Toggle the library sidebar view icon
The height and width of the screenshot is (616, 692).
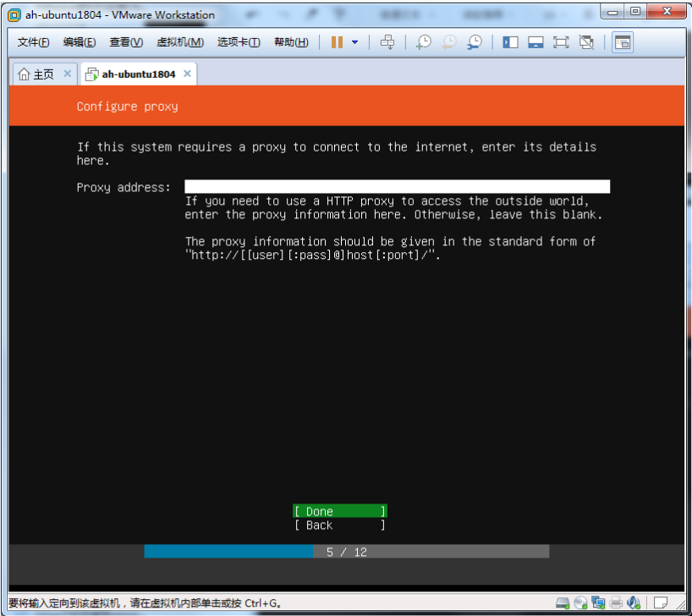click(510, 42)
